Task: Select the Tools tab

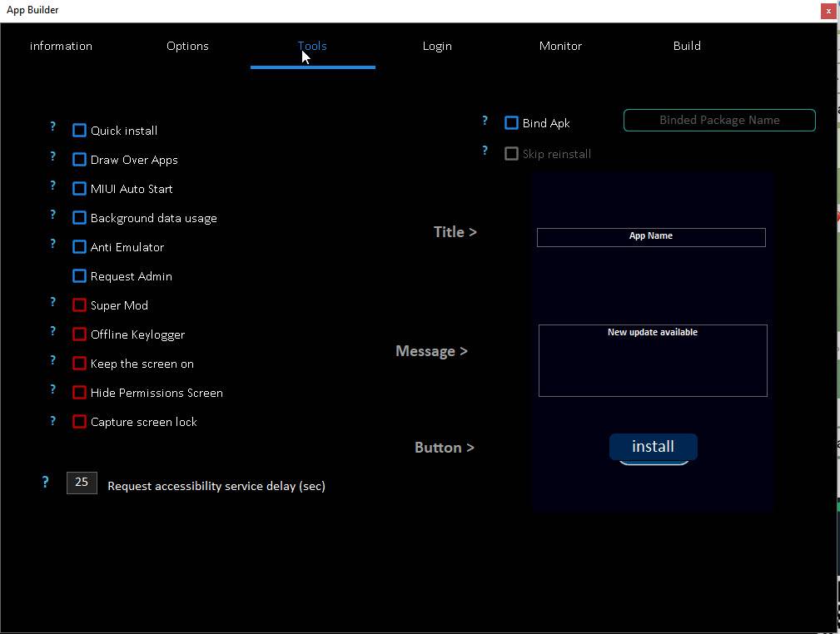Action: coord(312,46)
